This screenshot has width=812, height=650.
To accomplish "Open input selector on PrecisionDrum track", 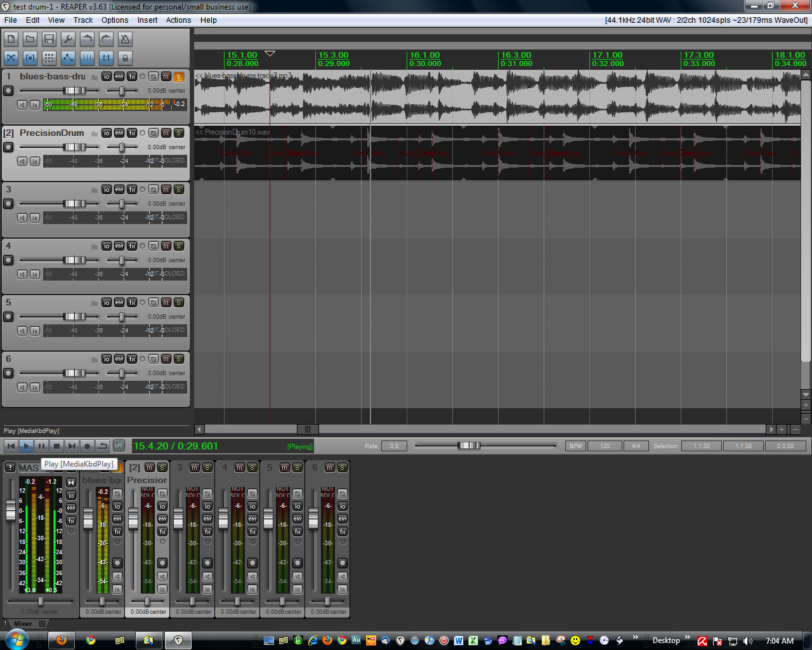I will point(35,161).
